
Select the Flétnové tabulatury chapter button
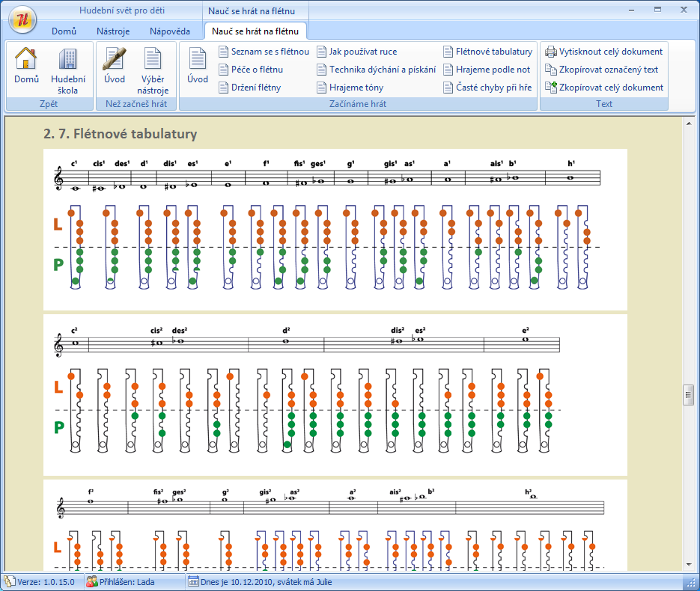click(488, 52)
